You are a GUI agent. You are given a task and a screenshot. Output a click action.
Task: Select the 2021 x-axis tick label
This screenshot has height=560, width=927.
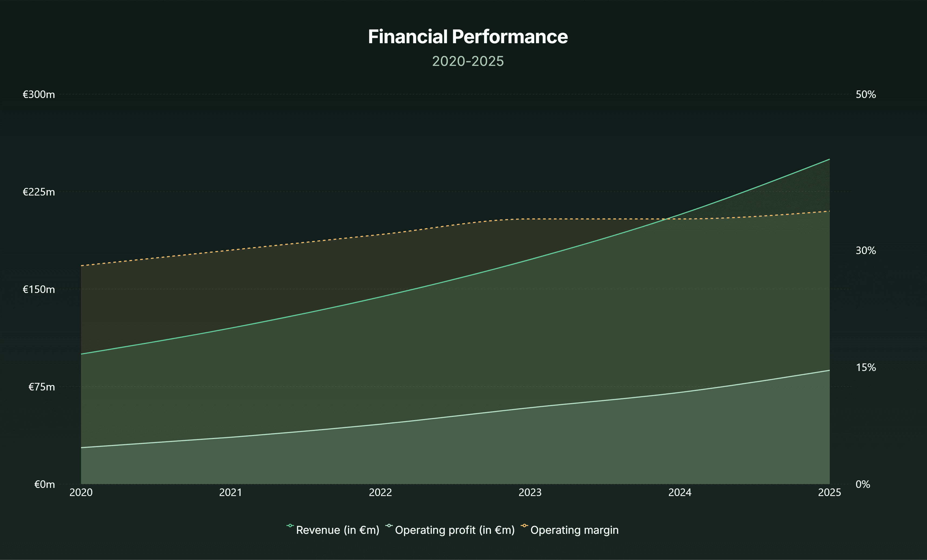pos(231,493)
